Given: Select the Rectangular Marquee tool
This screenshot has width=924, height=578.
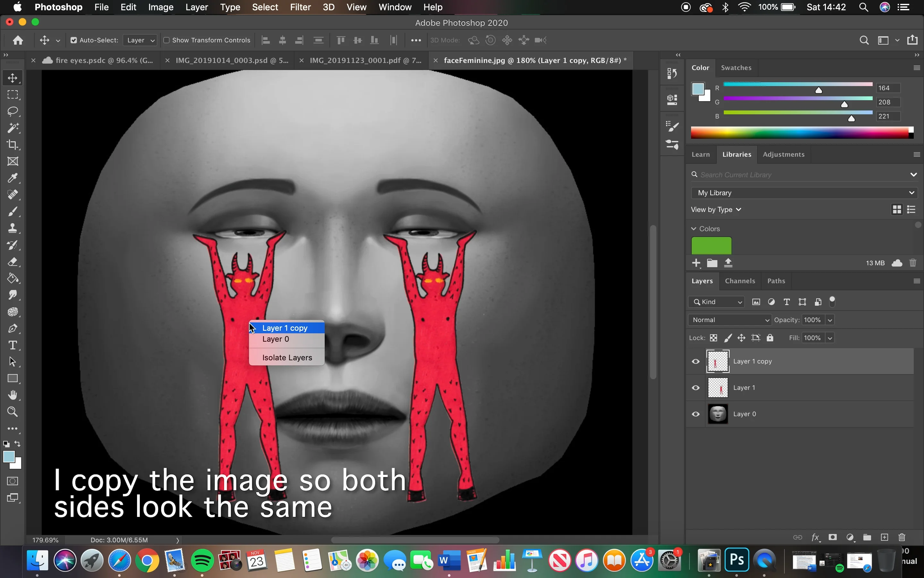Looking at the screenshot, I should (13, 94).
